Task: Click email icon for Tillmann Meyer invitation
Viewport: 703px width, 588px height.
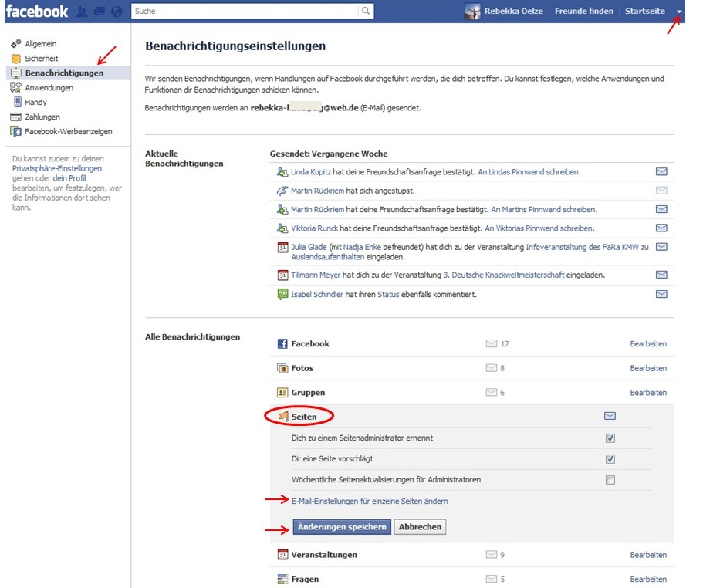Action: 661,275
